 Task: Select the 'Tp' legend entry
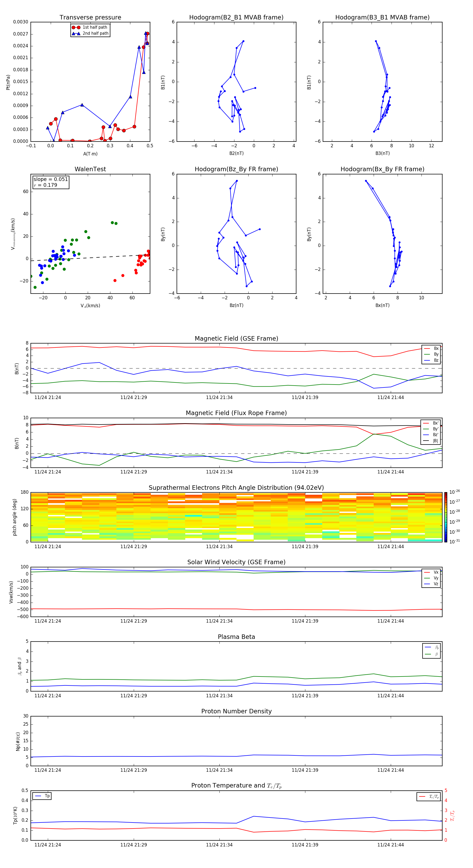tap(42, 796)
